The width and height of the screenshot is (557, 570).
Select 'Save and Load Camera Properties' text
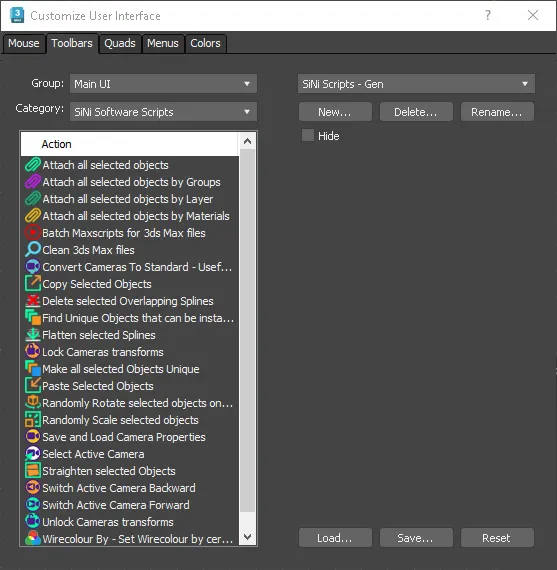pos(124,437)
